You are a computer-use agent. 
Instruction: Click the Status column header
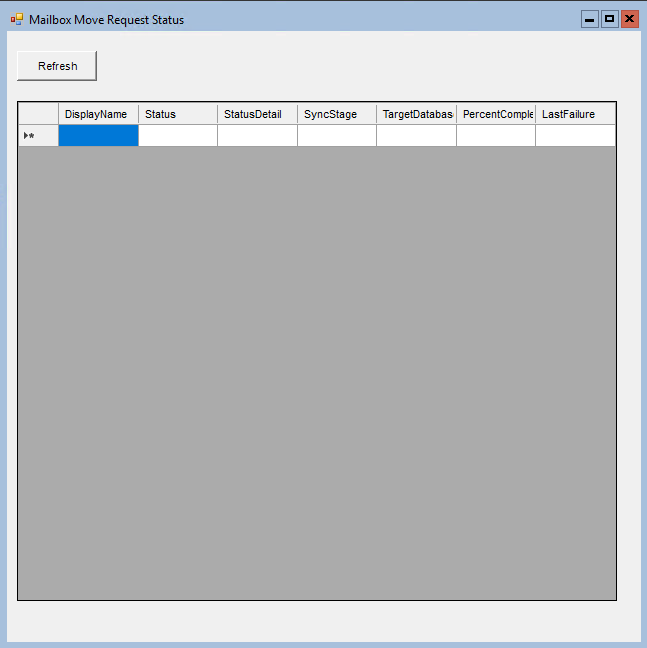coord(178,114)
